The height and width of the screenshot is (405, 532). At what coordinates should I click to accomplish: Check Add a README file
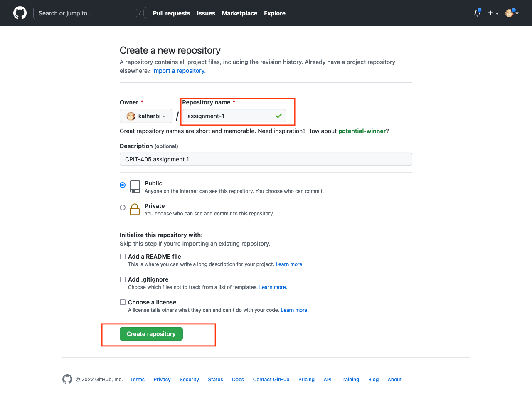(x=123, y=257)
